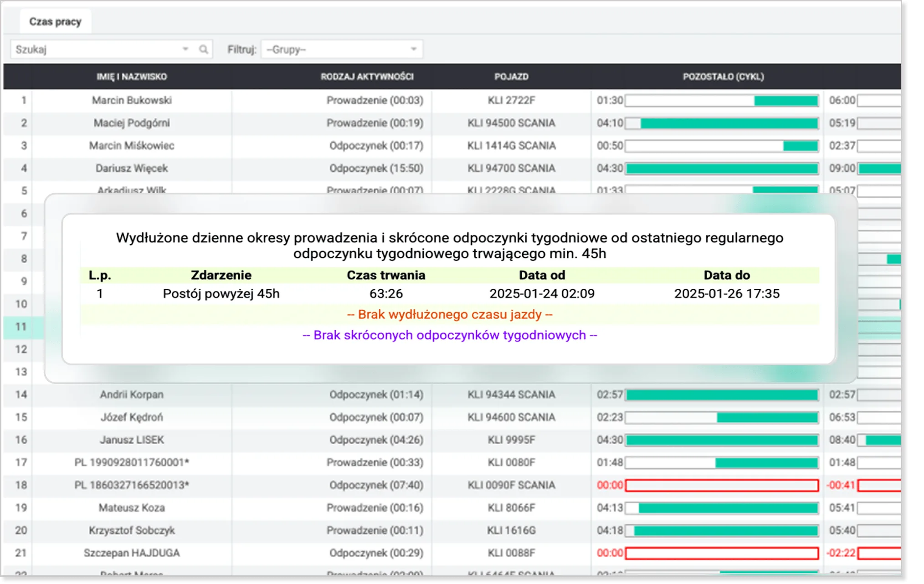
Task: Click Postój powyżej 45h event in popup
Action: click(221, 294)
